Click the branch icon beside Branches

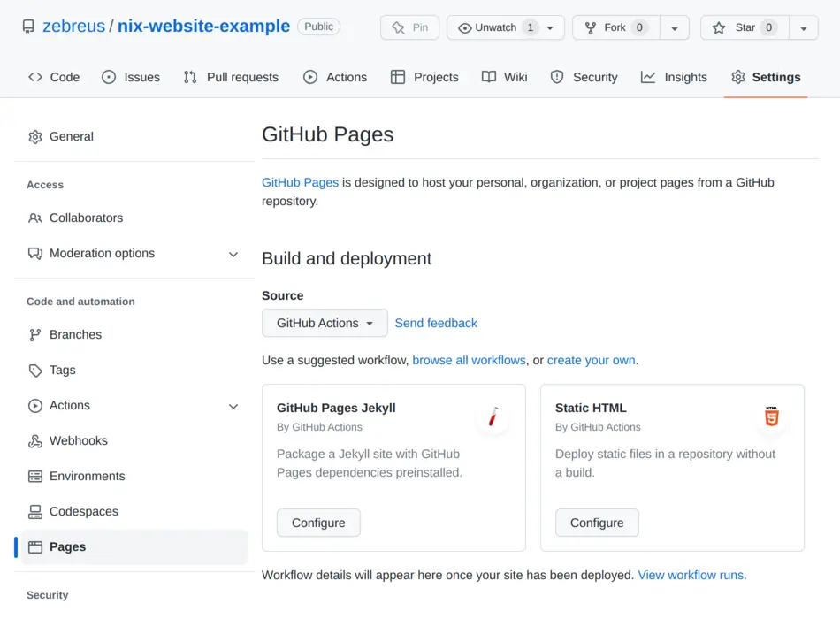click(x=35, y=335)
